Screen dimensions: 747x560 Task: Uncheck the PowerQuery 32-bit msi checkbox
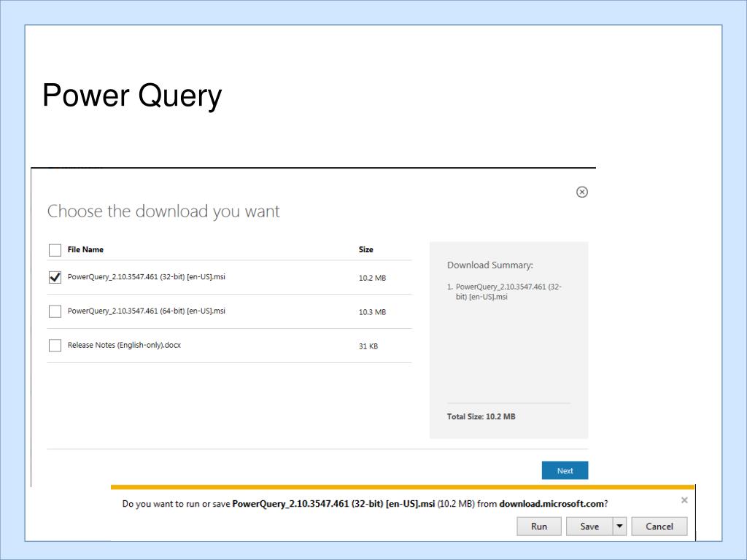pos(55,277)
